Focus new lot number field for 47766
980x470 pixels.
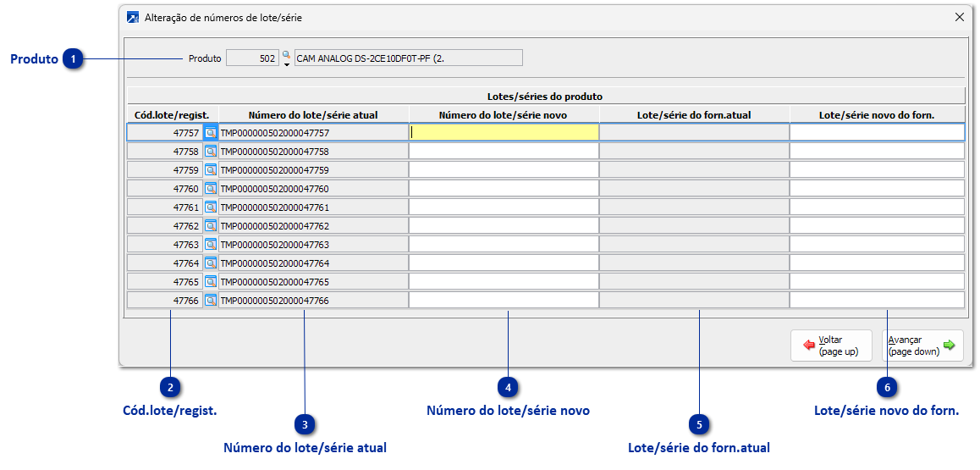click(504, 300)
